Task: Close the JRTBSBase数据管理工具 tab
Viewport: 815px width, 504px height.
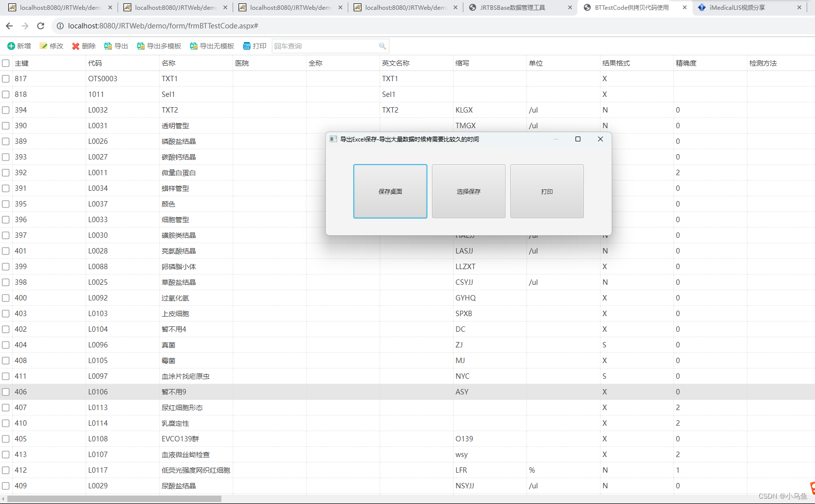Action: pos(570,7)
